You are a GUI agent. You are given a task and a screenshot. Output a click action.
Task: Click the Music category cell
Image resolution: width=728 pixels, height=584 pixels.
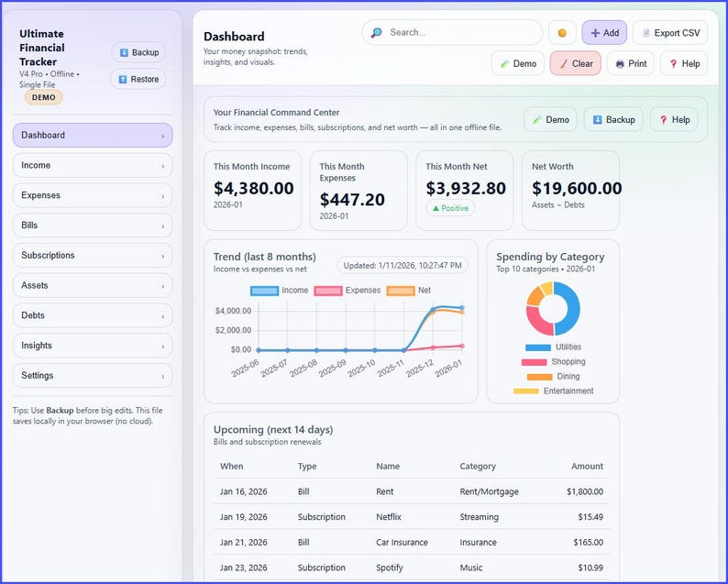[x=470, y=567]
